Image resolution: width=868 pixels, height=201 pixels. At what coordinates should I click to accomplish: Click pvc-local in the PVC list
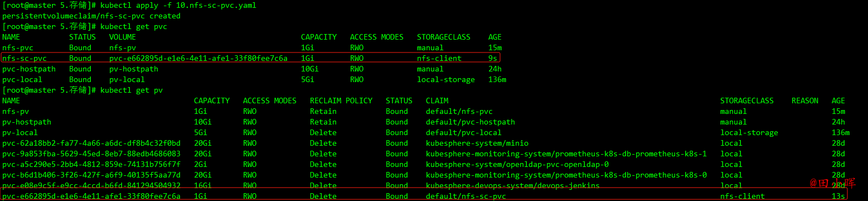(22, 79)
